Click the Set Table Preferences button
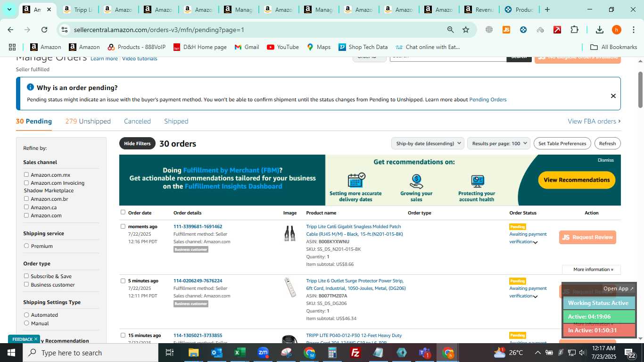Viewport: 644px width, 362px height. pos(562,143)
